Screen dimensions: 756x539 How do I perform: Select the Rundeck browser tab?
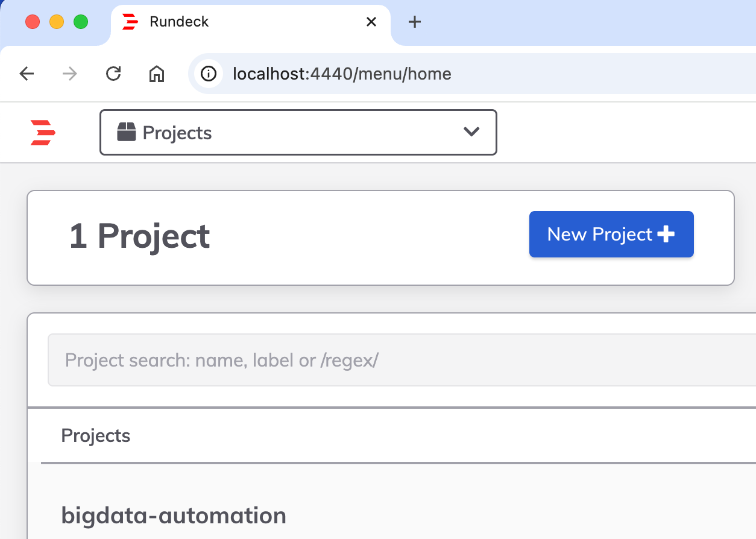point(241,22)
